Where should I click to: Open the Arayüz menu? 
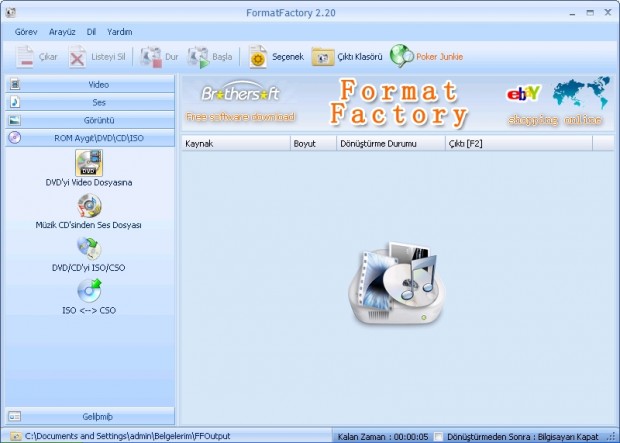[x=62, y=32]
